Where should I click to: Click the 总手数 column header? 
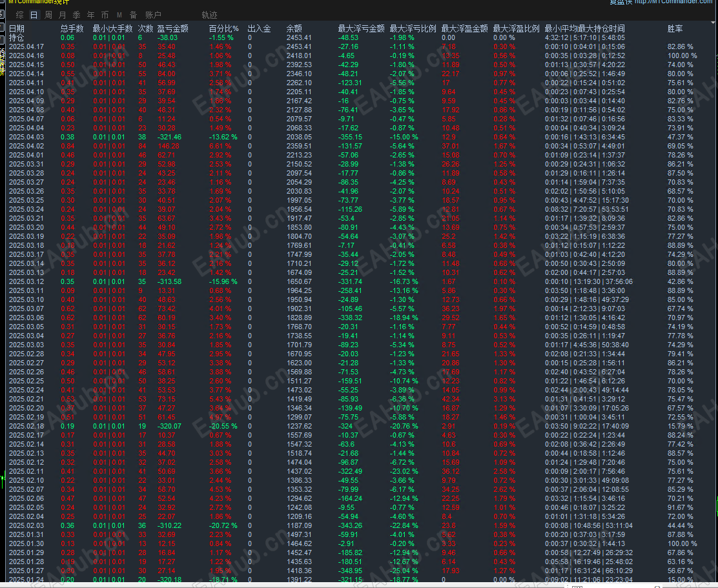[72, 28]
